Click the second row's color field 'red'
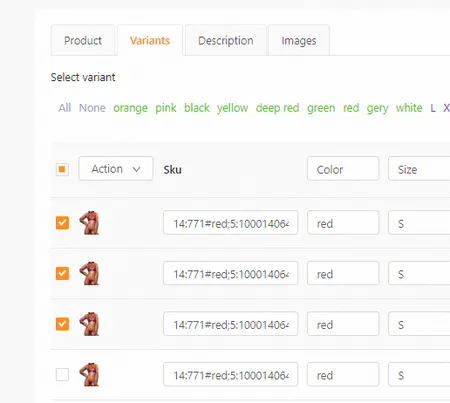 tap(343, 273)
